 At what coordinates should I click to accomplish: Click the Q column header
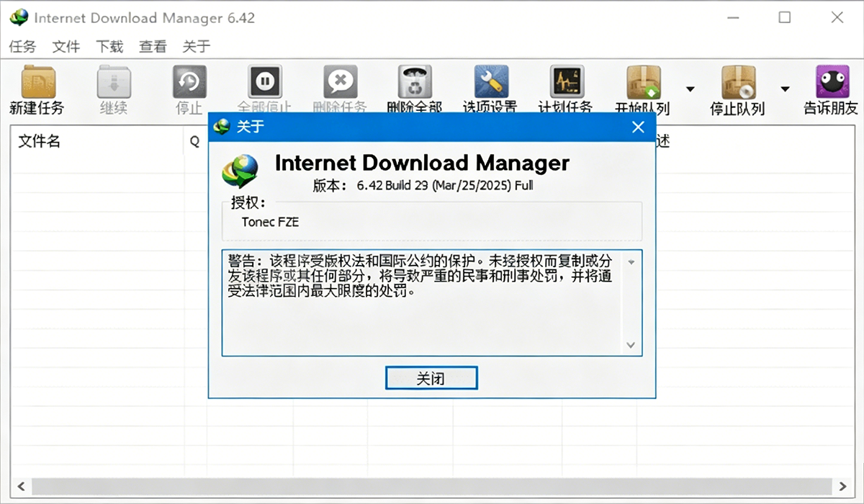pyautogui.click(x=194, y=142)
